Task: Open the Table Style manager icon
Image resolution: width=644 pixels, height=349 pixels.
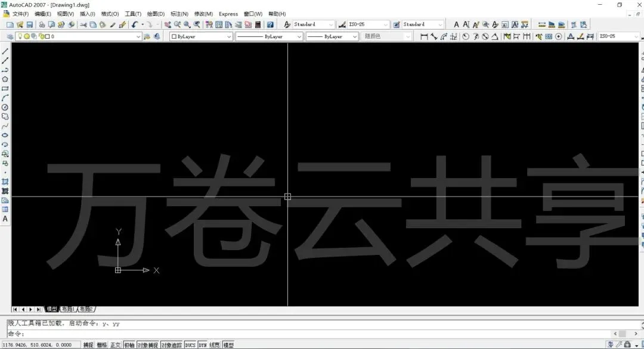Action: pos(397,24)
